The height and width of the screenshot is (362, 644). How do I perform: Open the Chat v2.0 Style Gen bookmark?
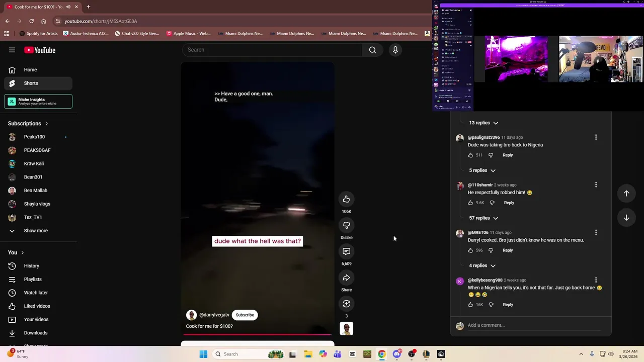137,34
